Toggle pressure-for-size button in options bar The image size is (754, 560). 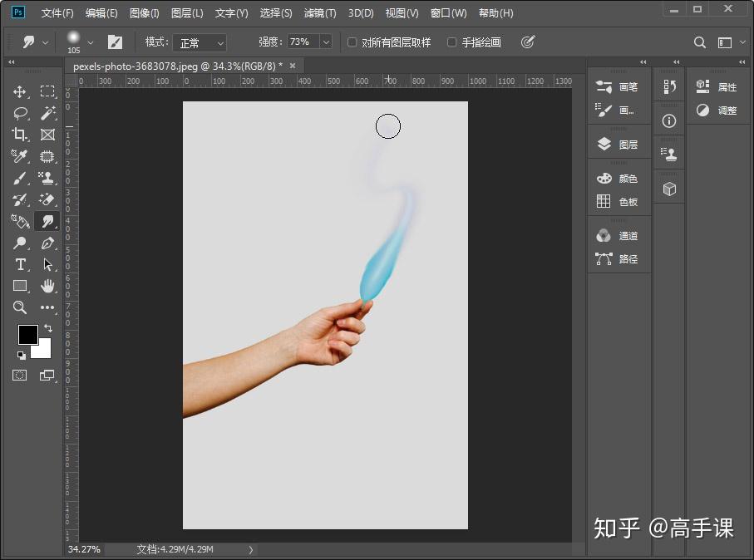pos(528,42)
